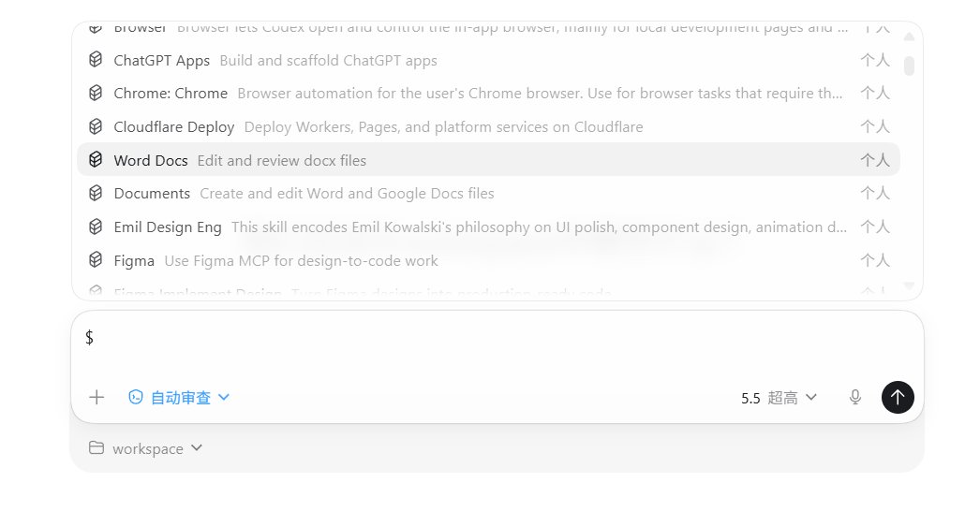Select the Emil Design Eng skill
Image resolution: width=980 pixels, height=512 pixels.
point(488,227)
